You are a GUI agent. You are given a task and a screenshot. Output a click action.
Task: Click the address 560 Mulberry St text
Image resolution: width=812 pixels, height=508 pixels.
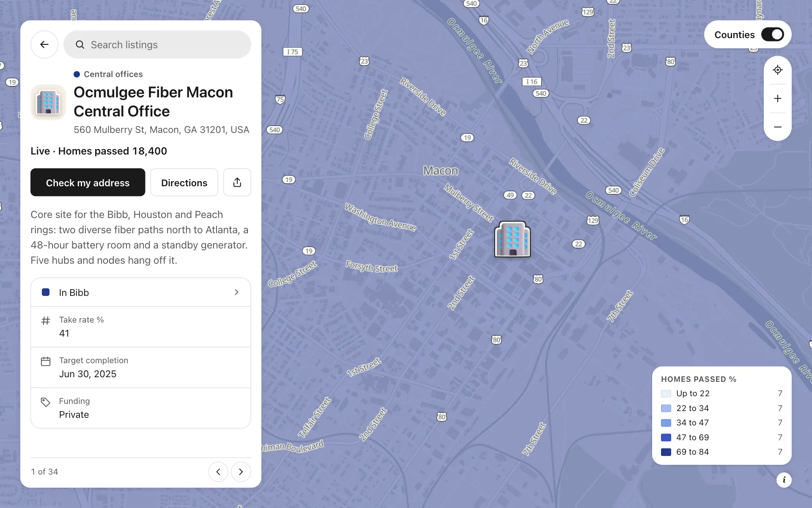point(161,130)
